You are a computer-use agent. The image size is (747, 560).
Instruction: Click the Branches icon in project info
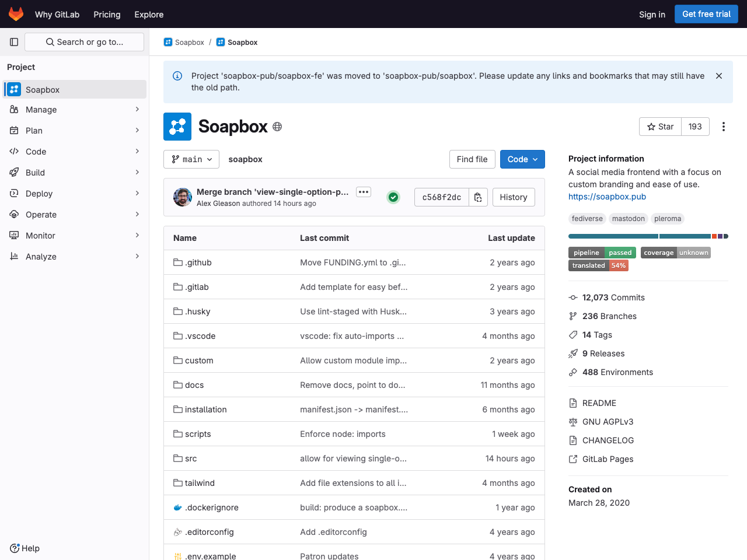[x=573, y=316]
